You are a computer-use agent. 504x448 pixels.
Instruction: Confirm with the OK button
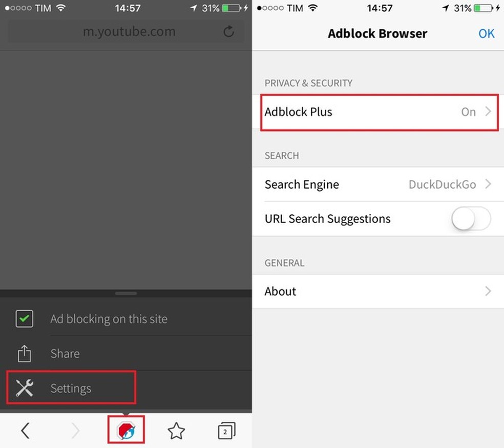pos(486,33)
